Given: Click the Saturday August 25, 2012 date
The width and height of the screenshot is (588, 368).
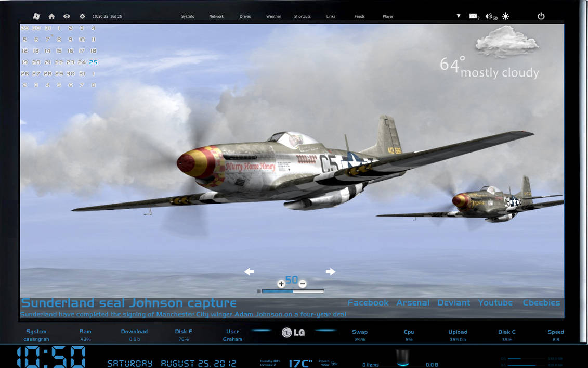Looking at the screenshot, I should coord(172,363).
